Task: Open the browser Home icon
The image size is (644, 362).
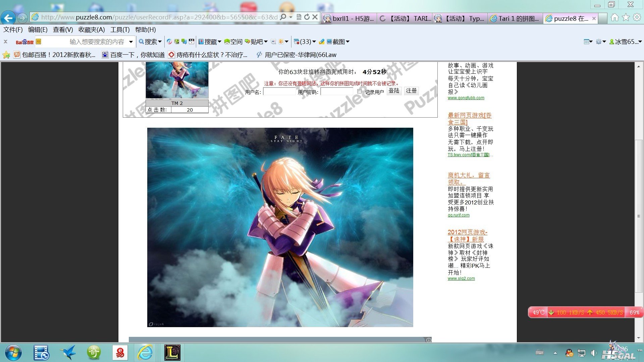Action: (614, 17)
